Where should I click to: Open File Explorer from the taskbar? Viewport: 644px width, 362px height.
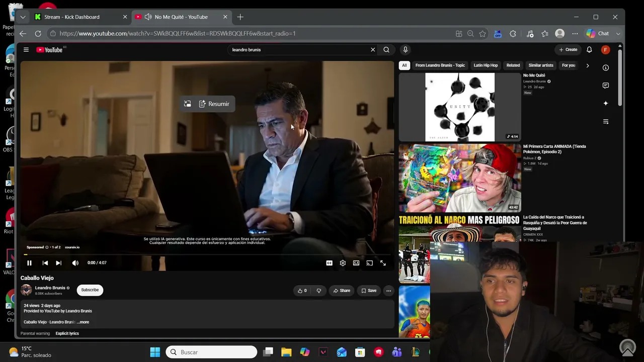coord(286,352)
